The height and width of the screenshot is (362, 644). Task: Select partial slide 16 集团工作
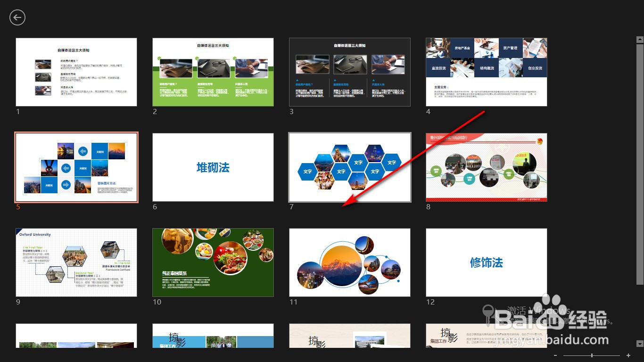coord(487,336)
